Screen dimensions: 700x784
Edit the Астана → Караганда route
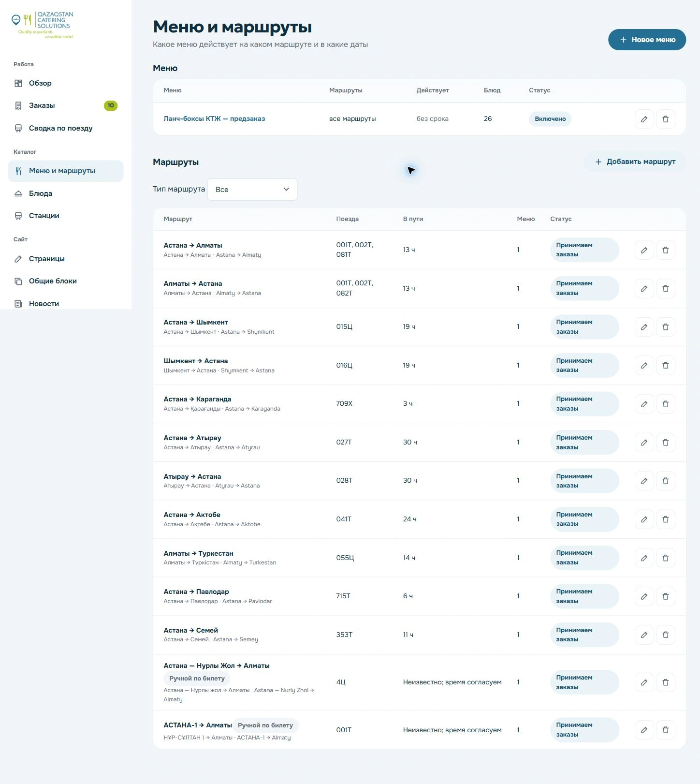coord(644,404)
